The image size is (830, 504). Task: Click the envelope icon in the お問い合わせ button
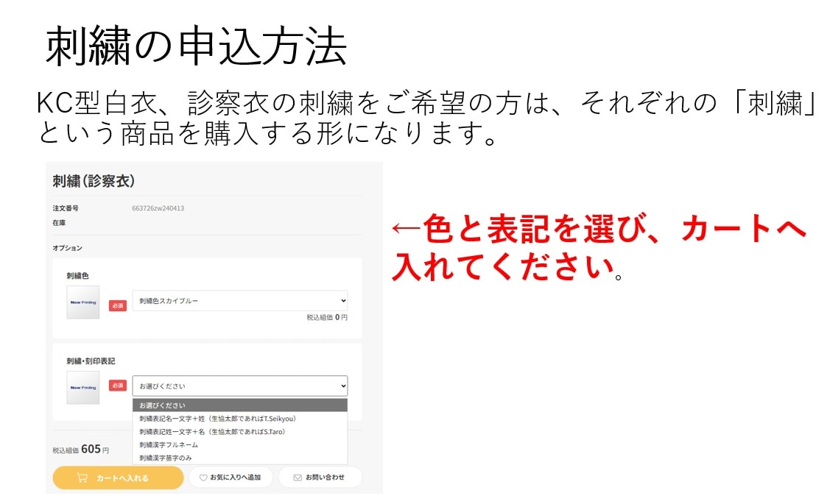coord(298,477)
